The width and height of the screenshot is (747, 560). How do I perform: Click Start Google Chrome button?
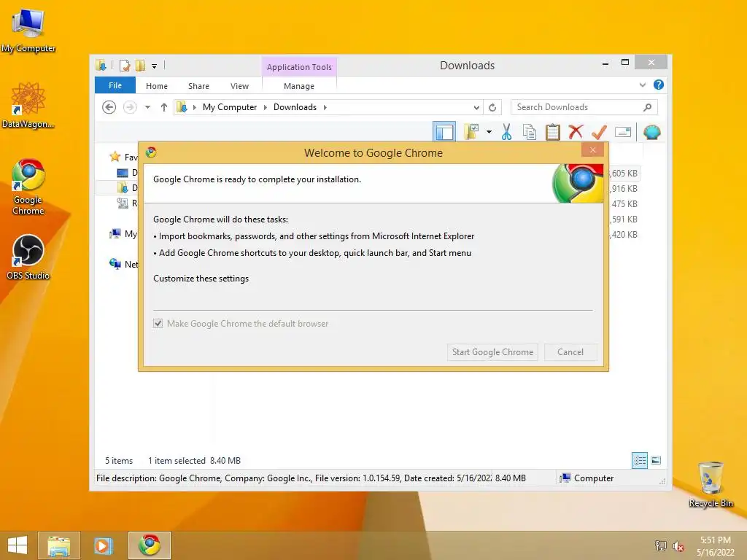tap(492, 352)
